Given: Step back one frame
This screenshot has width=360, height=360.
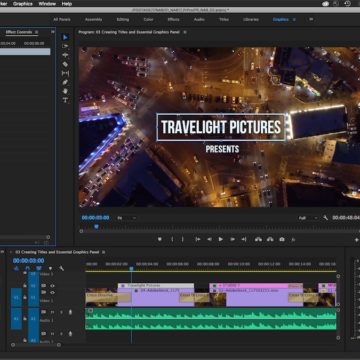Looking at the screenshot, I should pyautogui.click(x=209, y=239).
